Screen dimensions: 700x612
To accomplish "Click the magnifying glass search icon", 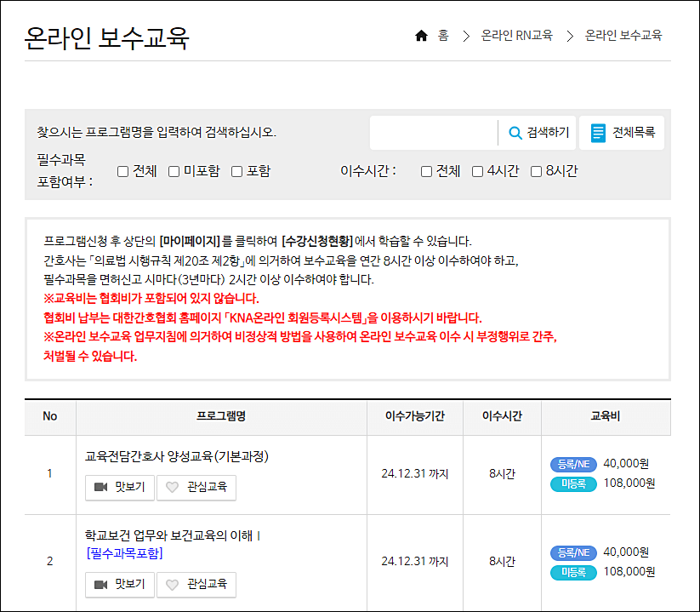I will tap(515, 132).
